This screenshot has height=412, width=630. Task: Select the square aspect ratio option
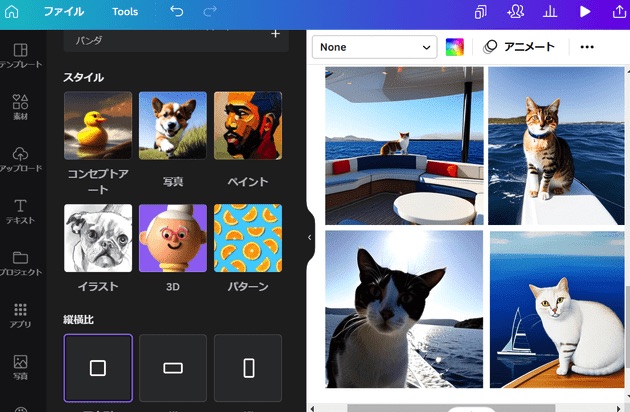click(x=98, y=368)
